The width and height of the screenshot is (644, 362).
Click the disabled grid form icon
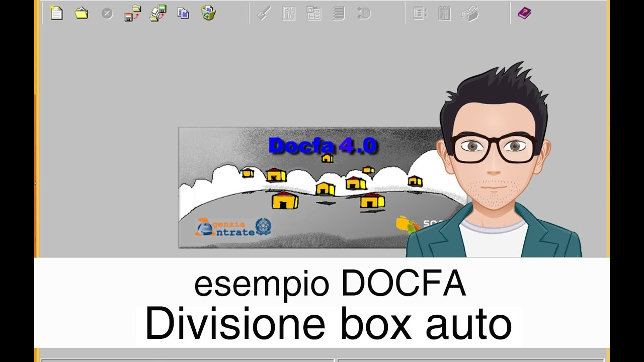coord(289,14)
